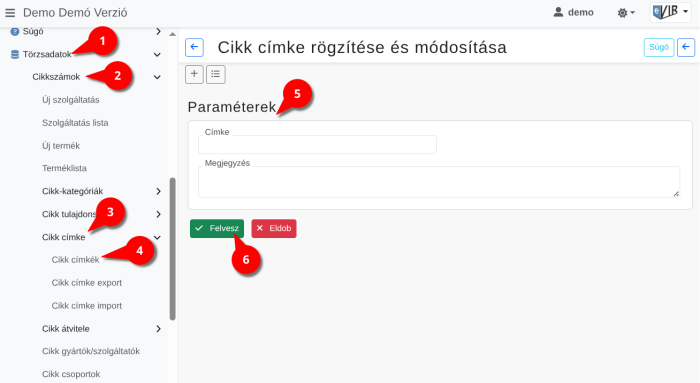700x383 pixels.
Task: Open the list view icon button
Action: click(216, 74)
